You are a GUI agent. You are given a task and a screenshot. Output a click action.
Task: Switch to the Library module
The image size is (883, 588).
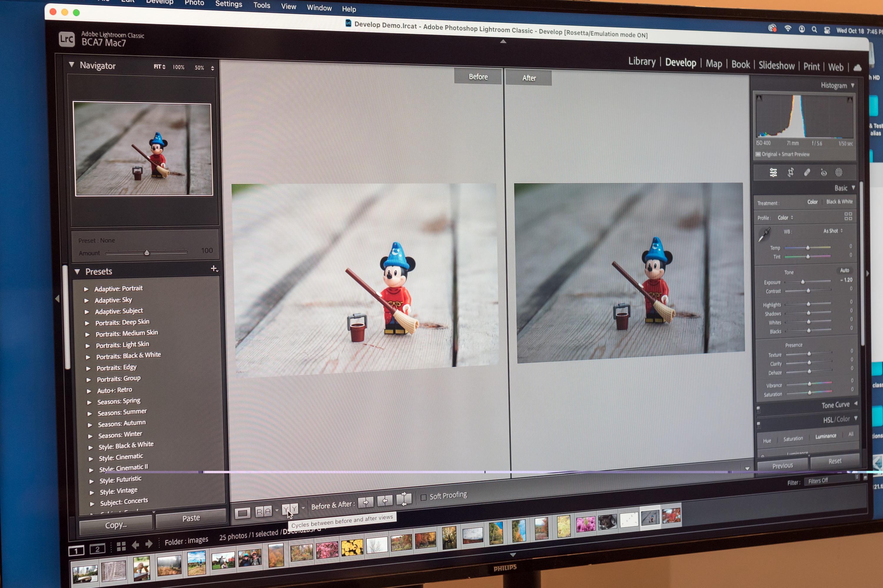[x=642, y=62]
